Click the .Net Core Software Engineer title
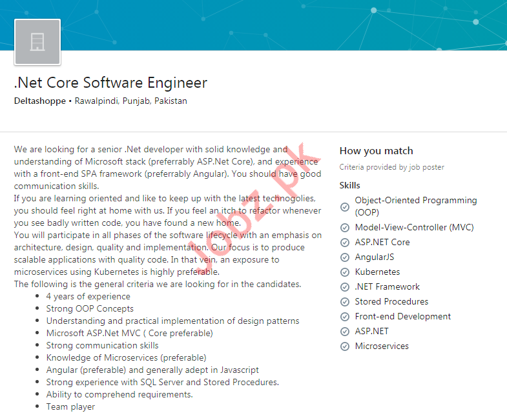This screenshot has height=420, width=507. coord(110,83)
